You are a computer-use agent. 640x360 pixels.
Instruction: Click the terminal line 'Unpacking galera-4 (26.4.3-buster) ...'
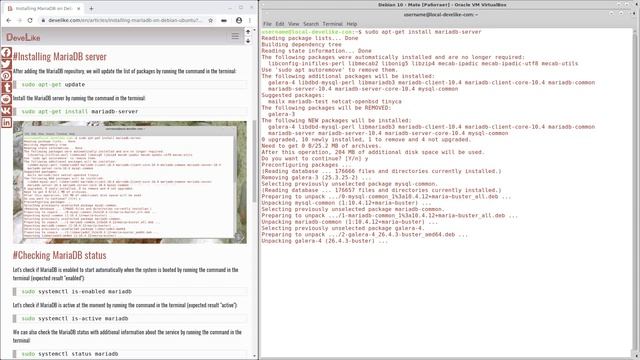coord(324,241)
